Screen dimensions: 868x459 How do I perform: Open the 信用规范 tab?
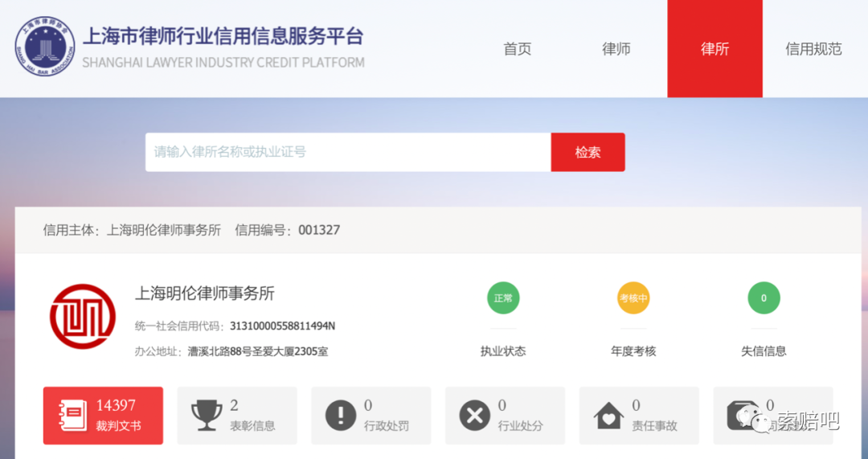(813, 49)
